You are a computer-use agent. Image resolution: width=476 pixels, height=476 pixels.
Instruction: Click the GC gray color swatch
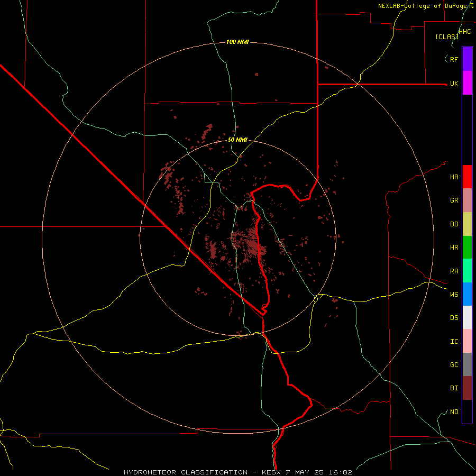(x=467, y=364)
